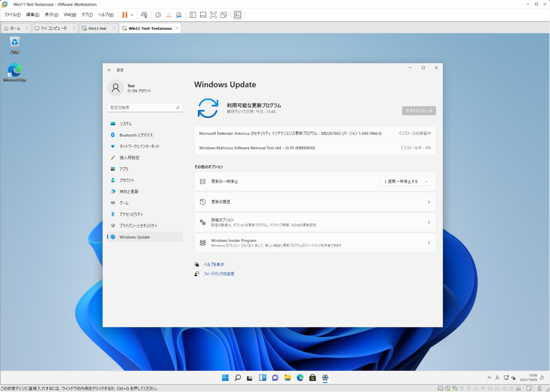Select システム in Settings sidebar
The height and width of the screenshot is (392, 550).
click(145, 124)
